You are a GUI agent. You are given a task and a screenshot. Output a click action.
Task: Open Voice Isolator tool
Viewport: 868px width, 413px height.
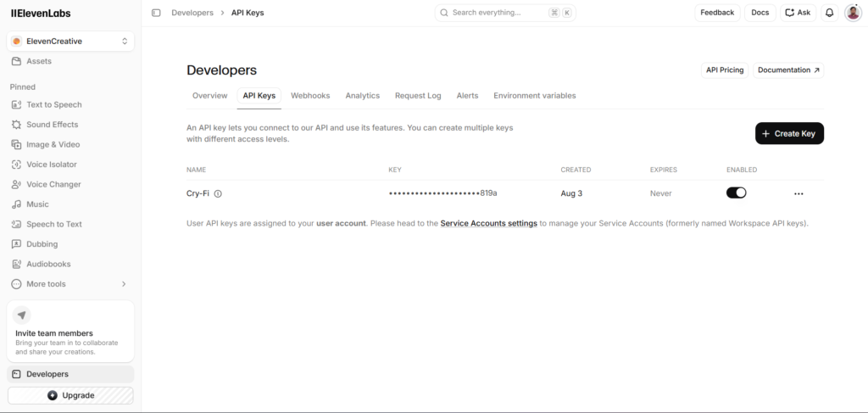click(70, 165)
